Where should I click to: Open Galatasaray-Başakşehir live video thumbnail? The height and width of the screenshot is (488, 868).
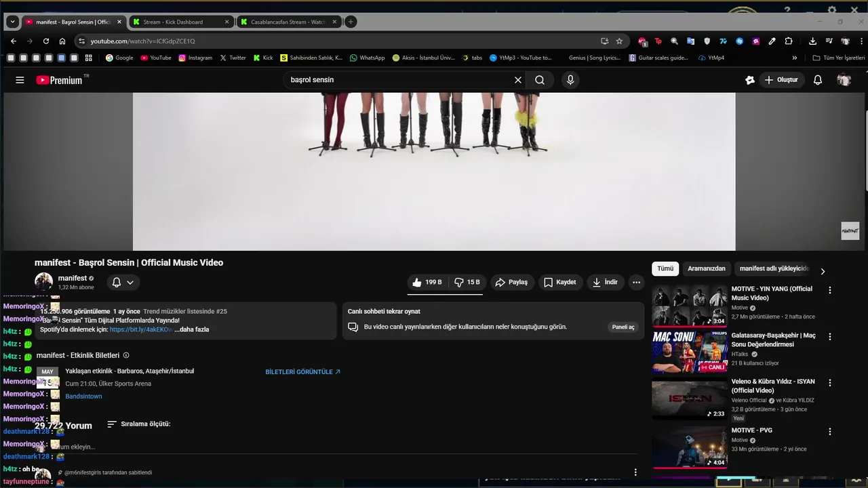(x=690, y=352)
